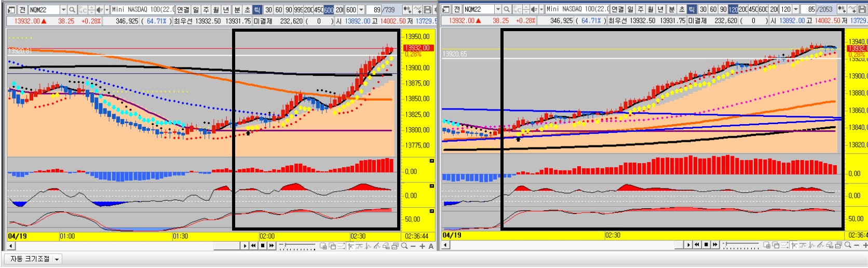Click left scroll arrow under left chart
The height and width of the screenshot is (268, 868).
tap(11, 246)
